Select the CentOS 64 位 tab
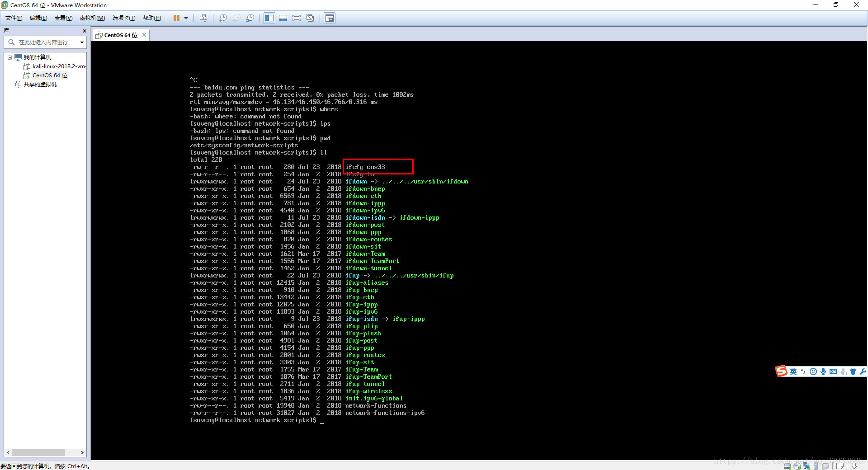The width and height of the screenshot is (868, 470). coord(121,35)
